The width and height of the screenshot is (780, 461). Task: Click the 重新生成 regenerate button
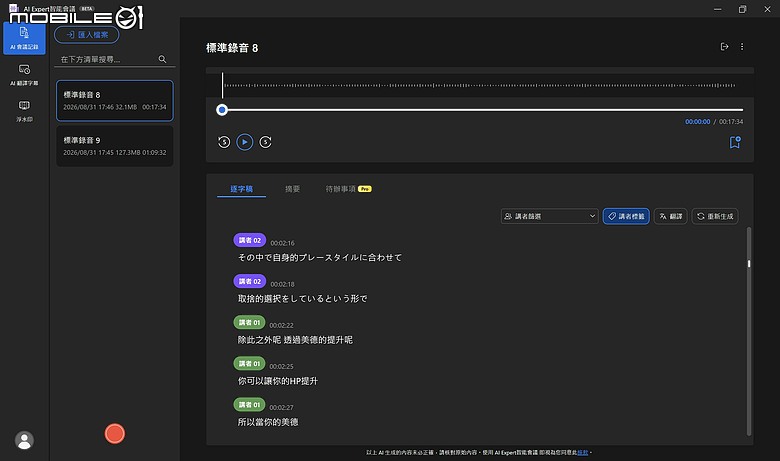[715, 216]
